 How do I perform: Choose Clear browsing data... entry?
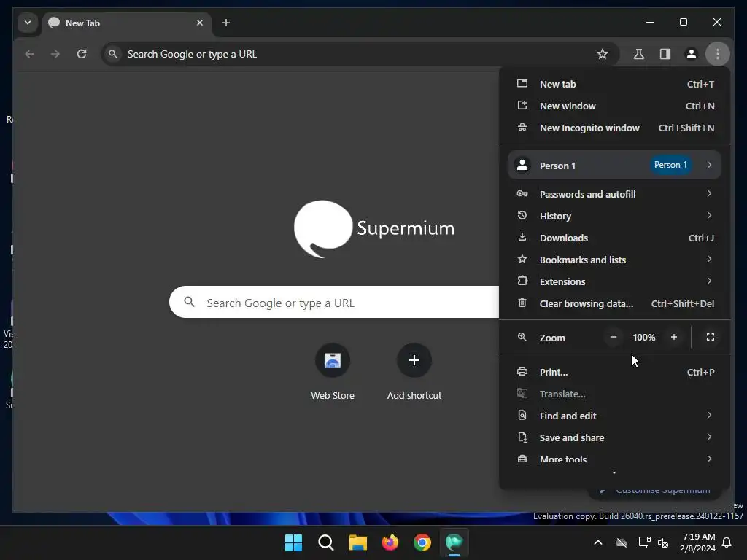[x=614, y=303]
